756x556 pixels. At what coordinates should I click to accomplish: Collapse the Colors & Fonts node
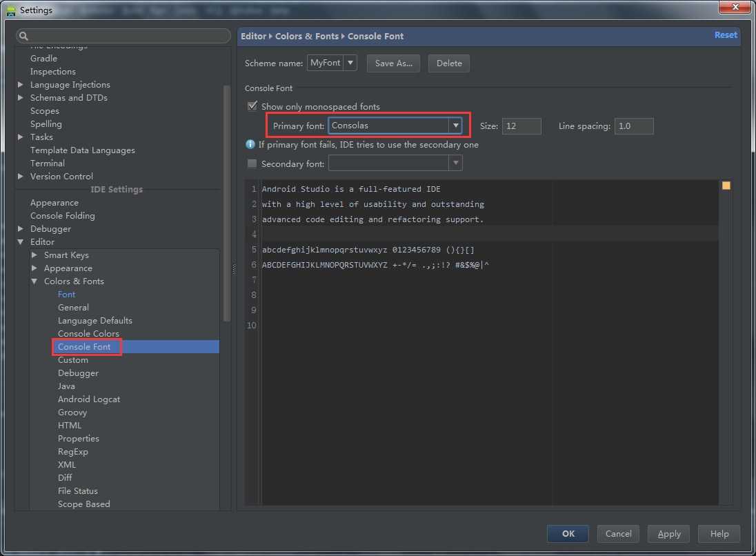coord(34,281)
